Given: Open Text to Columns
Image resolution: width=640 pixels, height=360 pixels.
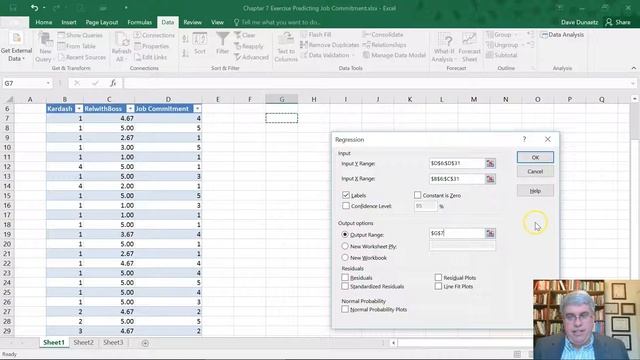Looking at the screenshot, I should click(x=286, y=47).
